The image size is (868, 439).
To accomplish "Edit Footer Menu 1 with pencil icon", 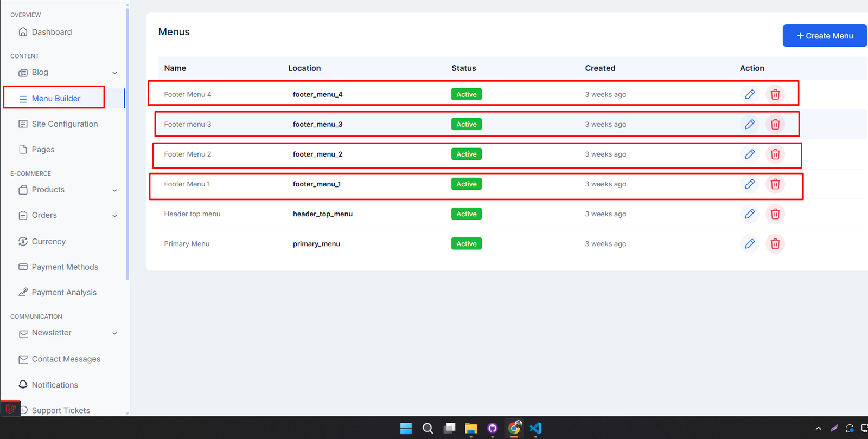I will (750, 184).
